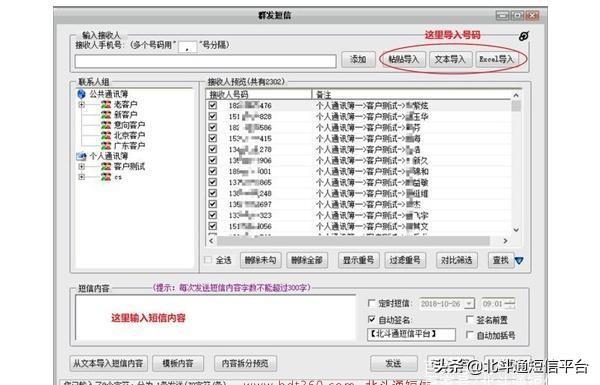Expand the 老客户 tree node
600x385 pixels.
pos(82,104)
